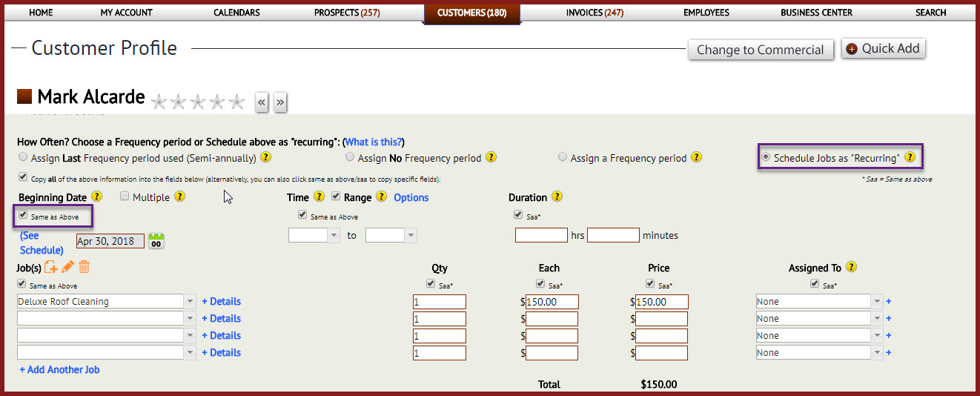Image resolution: width=980 pixels, height=396 pixels.
Task: Open MY ACCOUNT menu
Action: (x=127, y=13)
